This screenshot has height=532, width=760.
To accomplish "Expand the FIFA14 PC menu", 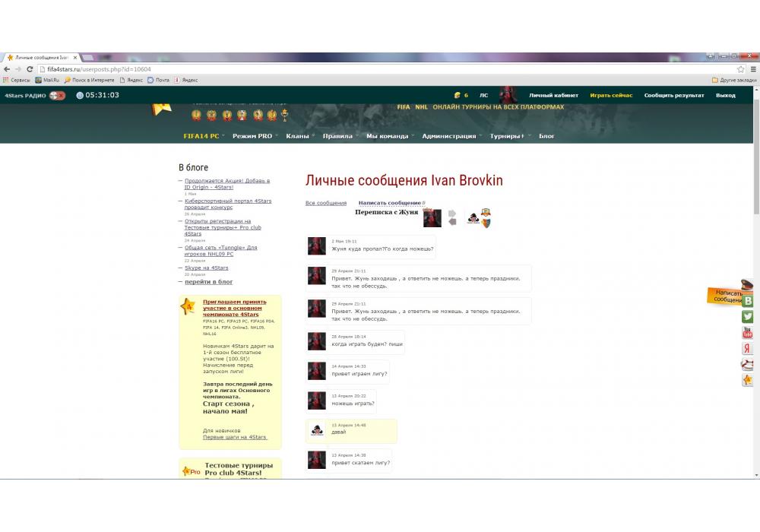I will [201, 136].
